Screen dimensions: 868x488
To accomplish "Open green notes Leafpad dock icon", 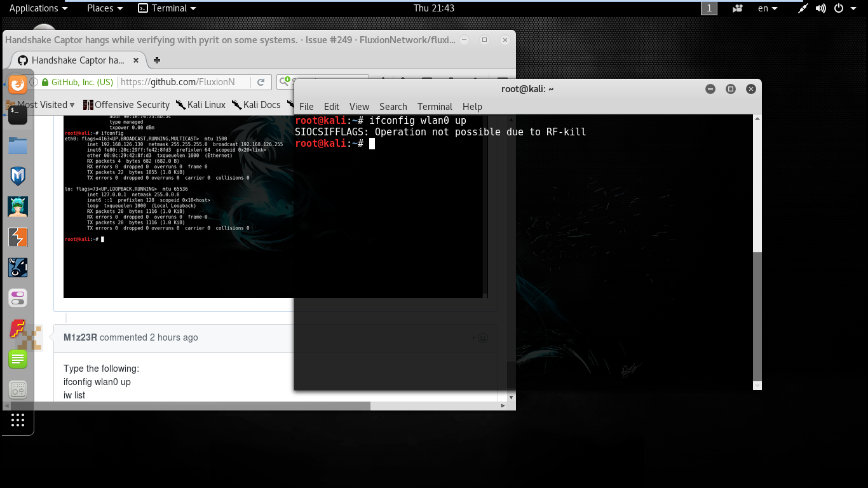I will click(x=18, y=359).
